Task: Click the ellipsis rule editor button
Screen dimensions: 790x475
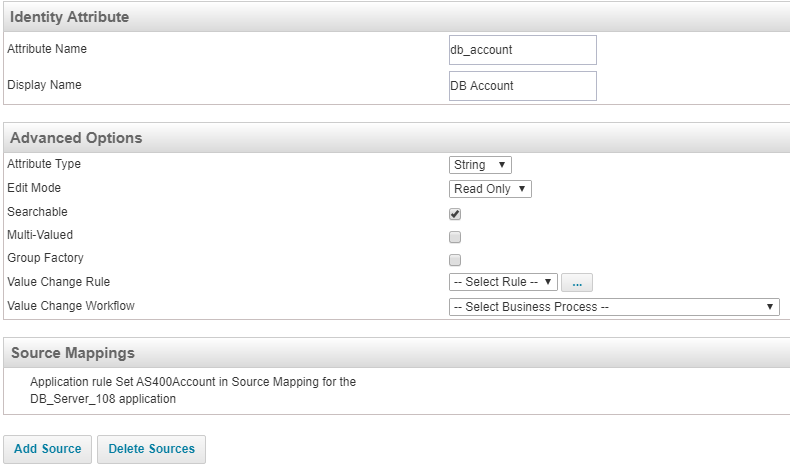Action: (577, 283)
